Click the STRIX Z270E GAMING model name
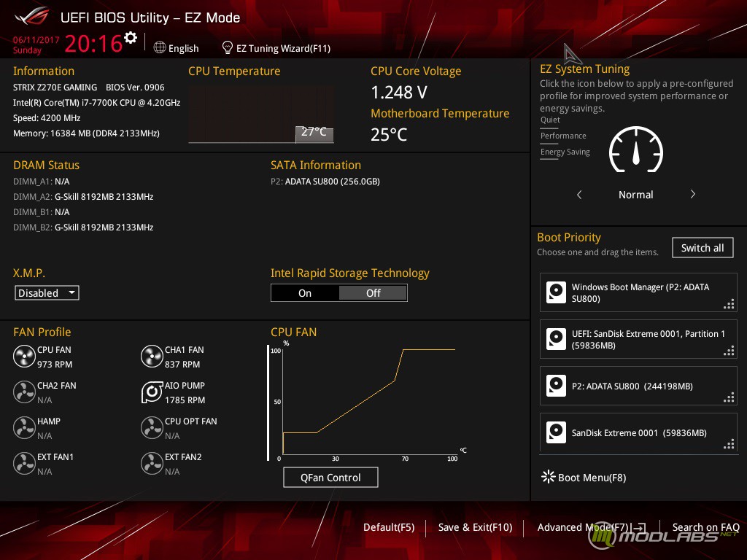The width and height of the screenshot is (747, 560). pos(55,87)
